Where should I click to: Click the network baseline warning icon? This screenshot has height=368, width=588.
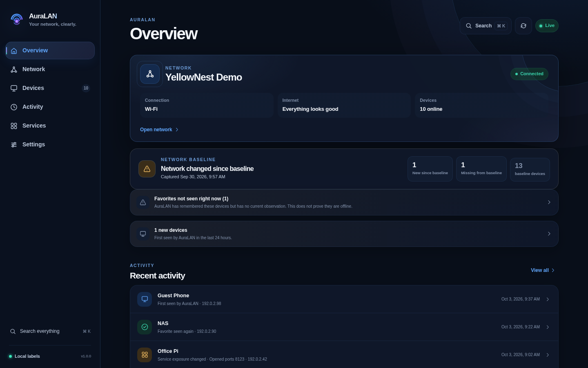[x=147, y=169]
